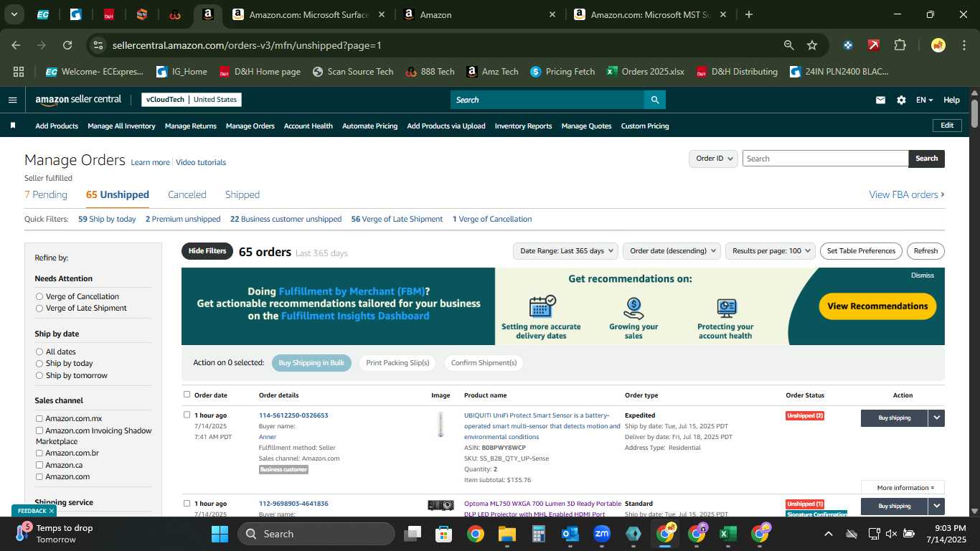Viewport: 980px width, 551px height.
Task: Check the Amazon.com.mx sales channel
Action: pos(39,418)
